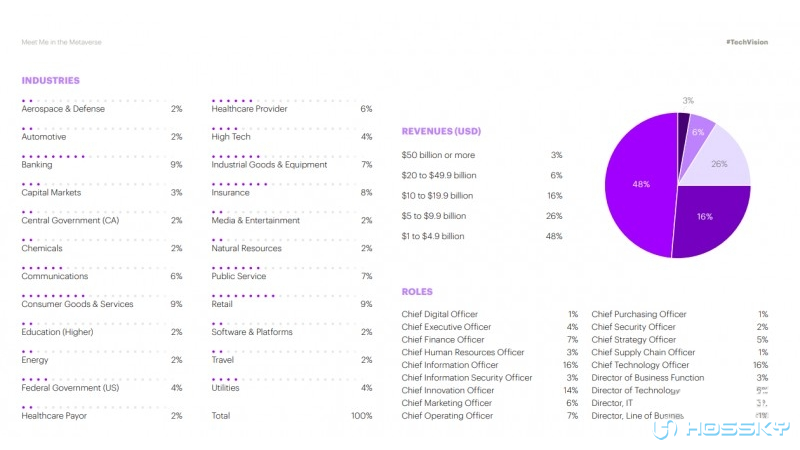The image size is (800, 450).
Task: Click the 16% dark purple pie slice
Action: pyautogui.click(x=710, y=221)
